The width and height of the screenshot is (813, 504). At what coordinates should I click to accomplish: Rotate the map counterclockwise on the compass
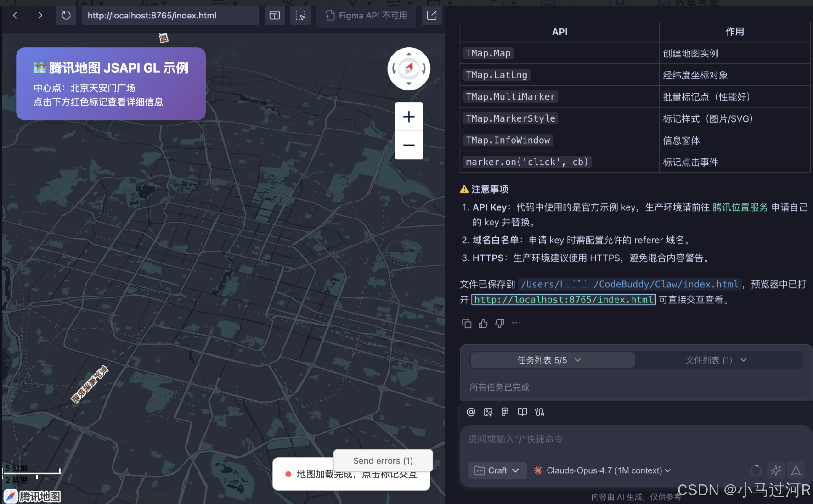394,69
